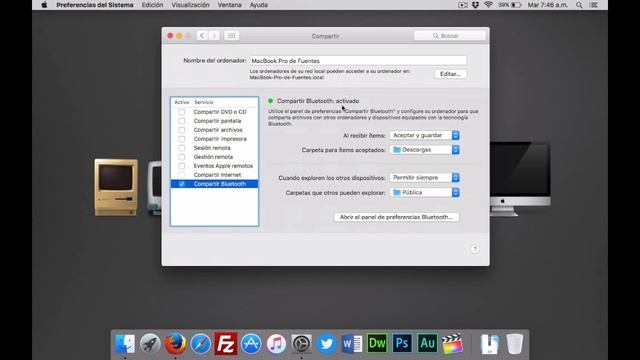Launch FileZilla from the dock
Screen dimensions: 640x360
[226, 344]
